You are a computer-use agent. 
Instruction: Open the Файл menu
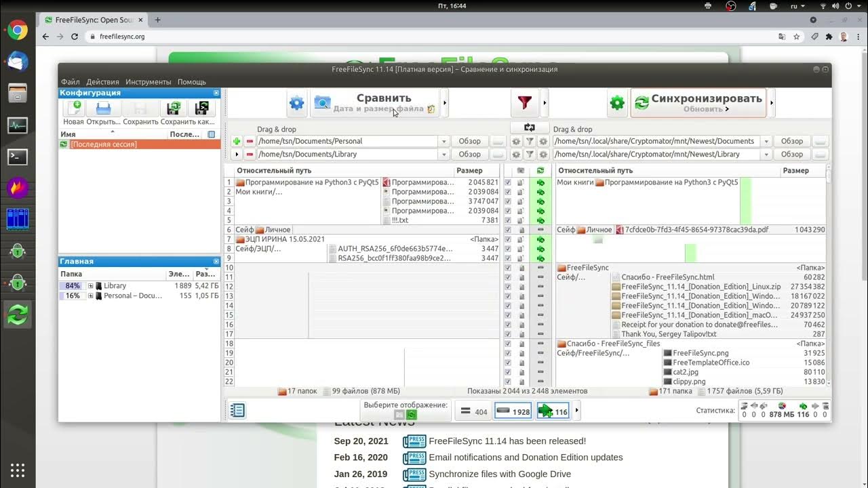(x=70, y=82)
